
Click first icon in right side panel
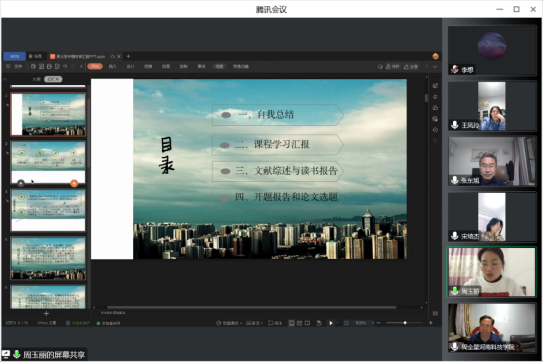coord(435,86)
